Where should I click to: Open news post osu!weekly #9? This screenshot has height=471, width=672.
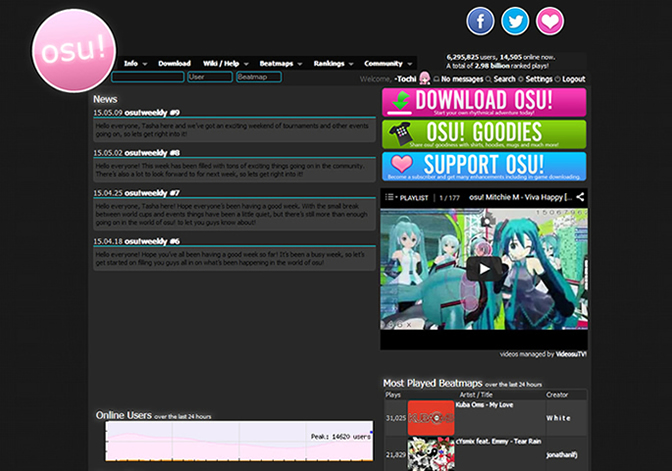[152, 113]
